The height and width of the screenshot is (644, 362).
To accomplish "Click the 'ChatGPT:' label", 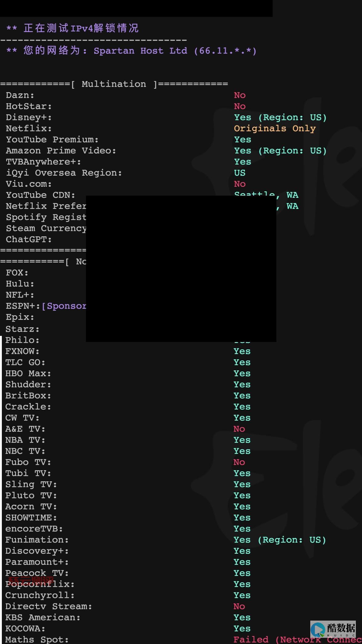I will coord(29,239).
